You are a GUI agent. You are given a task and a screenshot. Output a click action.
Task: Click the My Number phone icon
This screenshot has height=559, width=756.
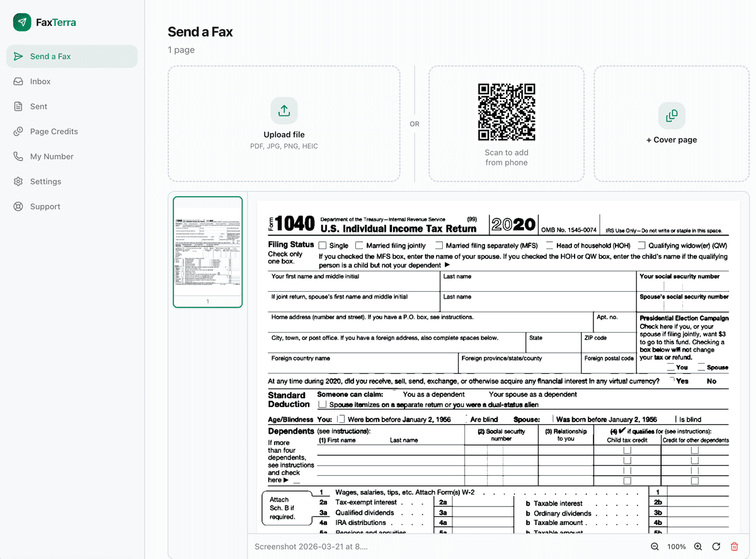point(18,156)
